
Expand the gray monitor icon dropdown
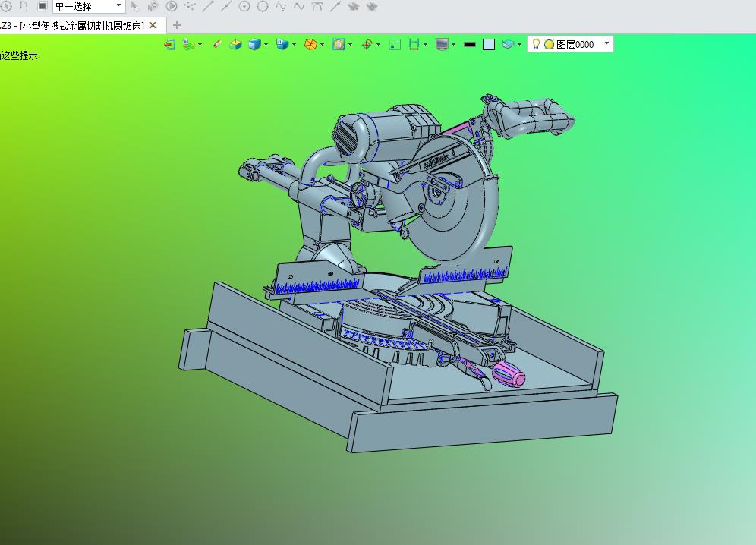click(x=454, y=44)
